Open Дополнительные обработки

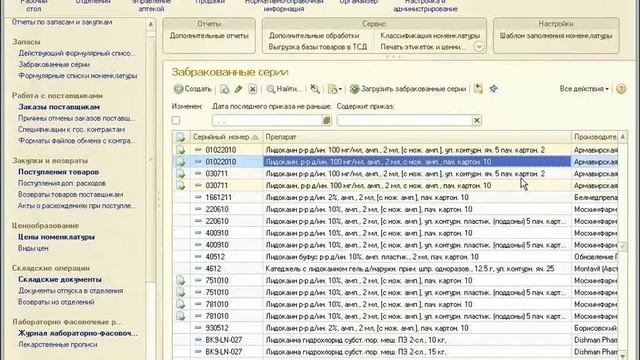(314, 36)
